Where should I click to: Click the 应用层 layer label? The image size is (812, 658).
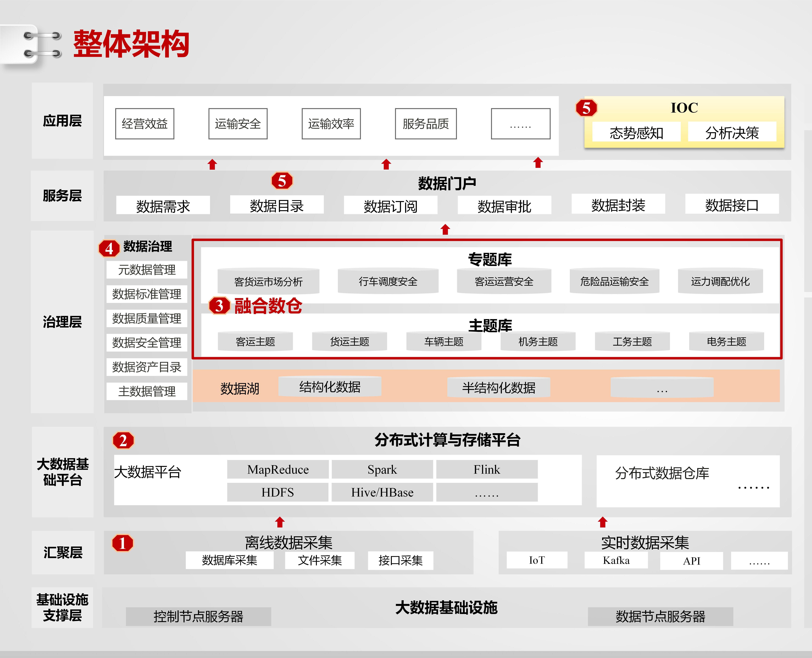[62, 120]
